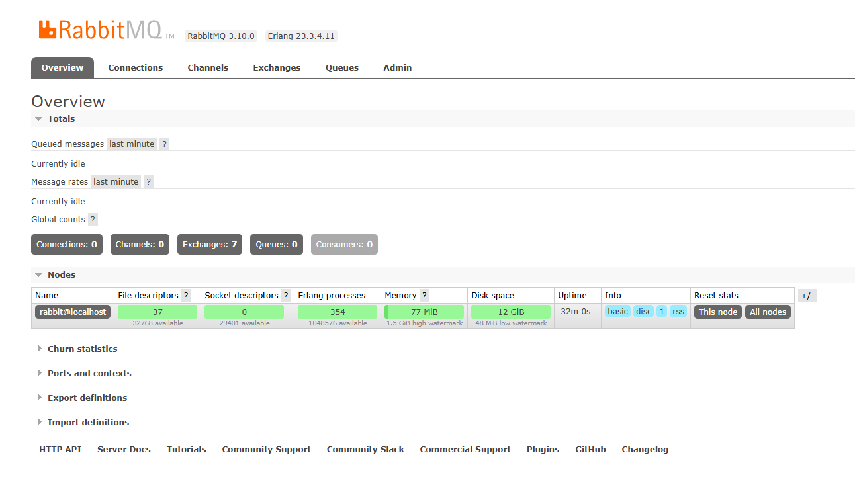Click the File descriptors 37 usage bar

click(x=157, y=312)
